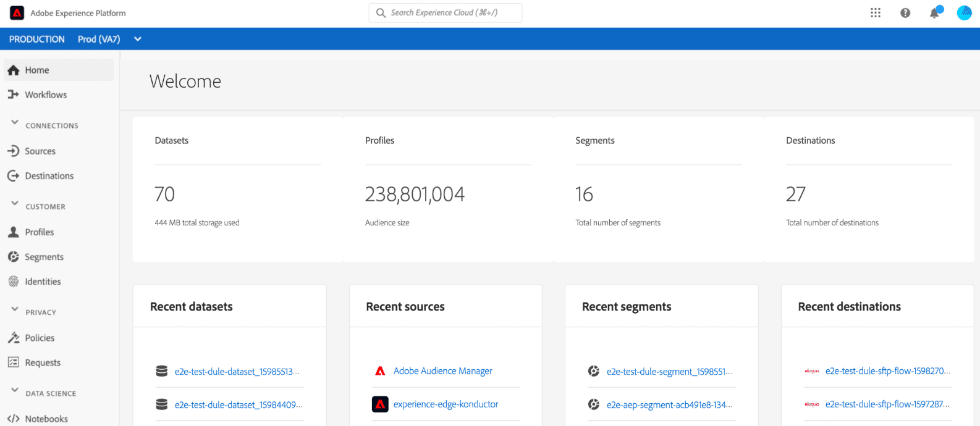Open destination link e2e-test-dule-sftp-flow-1597287
The height and width of the screenshot is (426, 980).
[x=887, y=404]
